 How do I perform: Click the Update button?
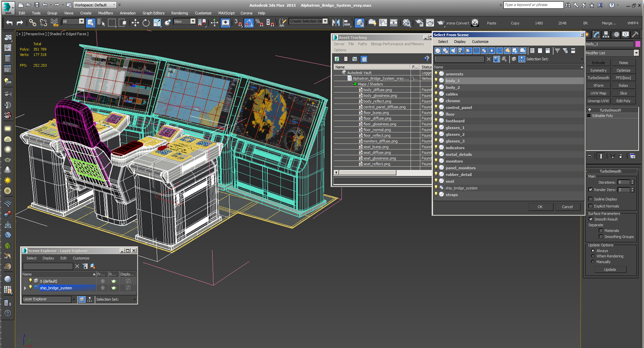pyautogui.click(x=610, y=269)
